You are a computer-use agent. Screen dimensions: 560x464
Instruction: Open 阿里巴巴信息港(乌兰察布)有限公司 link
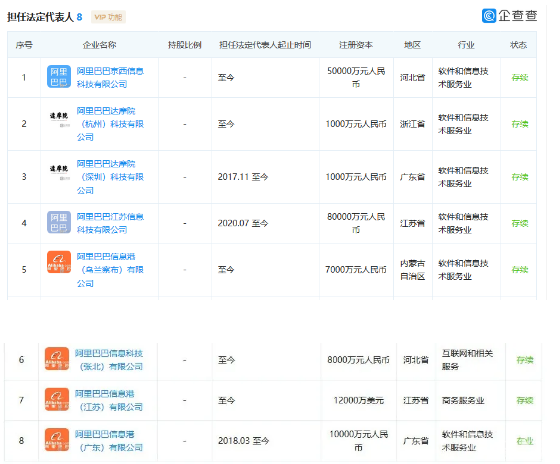(110, 270)
